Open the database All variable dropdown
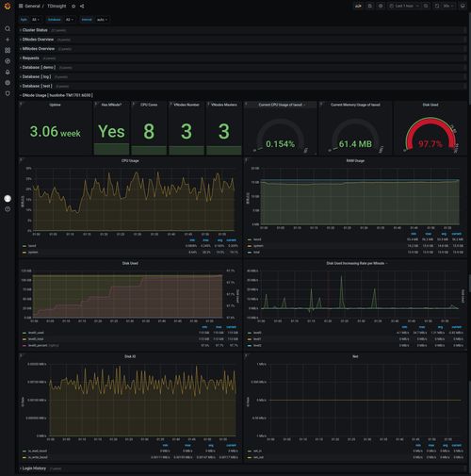The height and width of the screenshot is (476, 471). pos(70,20)
